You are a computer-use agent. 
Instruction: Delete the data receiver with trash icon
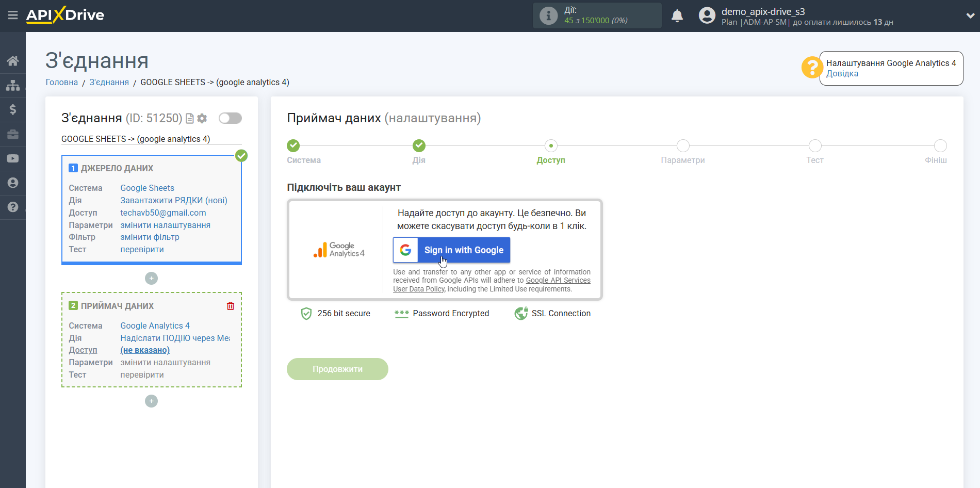pyautogui.click(x=231, y=306)
